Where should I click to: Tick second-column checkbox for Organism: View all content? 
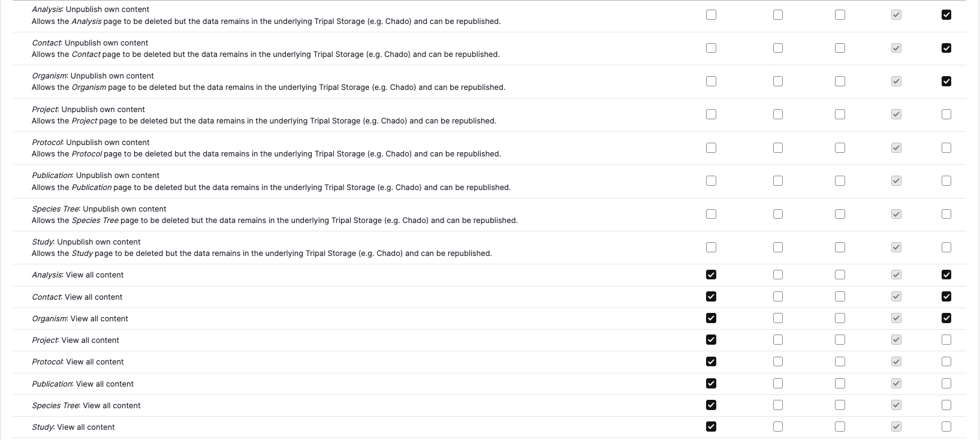[777, 318]
